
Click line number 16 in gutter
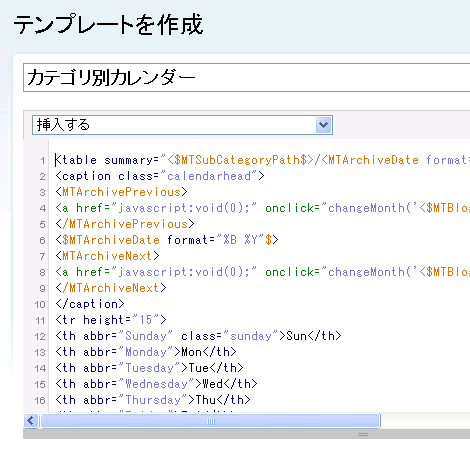click(40, 400)
